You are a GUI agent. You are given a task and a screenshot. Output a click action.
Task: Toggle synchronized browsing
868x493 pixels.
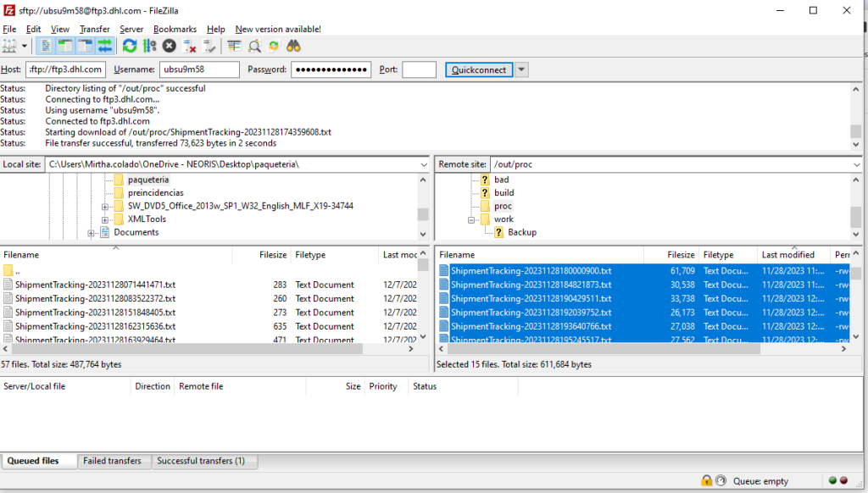274,46
